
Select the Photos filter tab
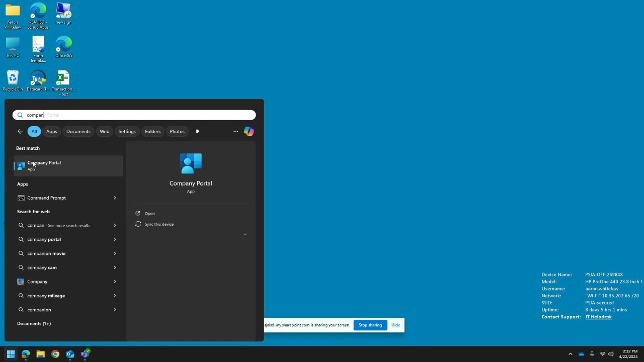[x=177, y=131]
